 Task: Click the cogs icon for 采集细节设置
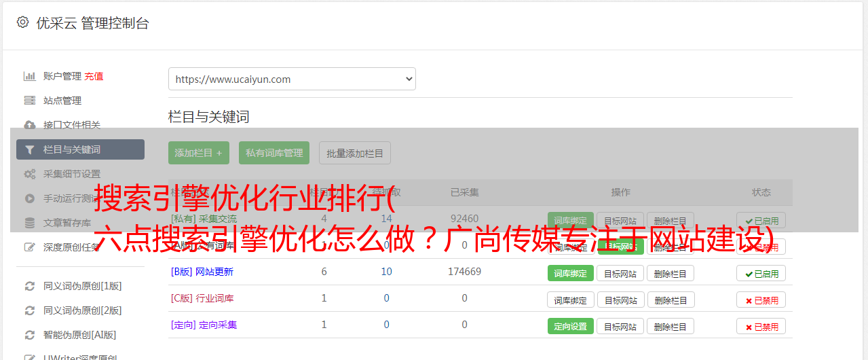click(x=29, y=174)
